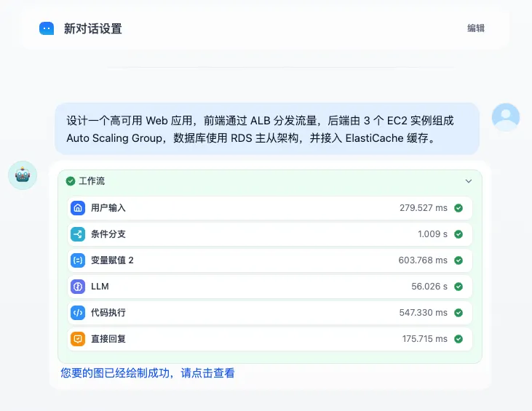Click the 变量赋值 2 node icon
The image size is (532, 411).
[78, 260]
